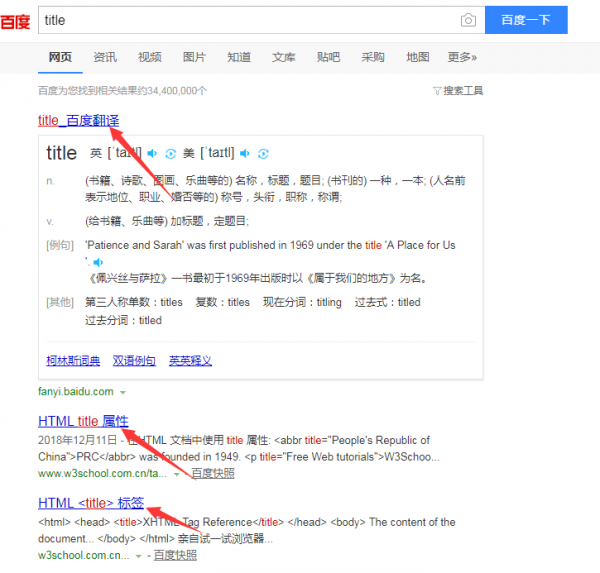Expand the arrow beside www.w3school.com.cn/ta...

click(184, 473)
